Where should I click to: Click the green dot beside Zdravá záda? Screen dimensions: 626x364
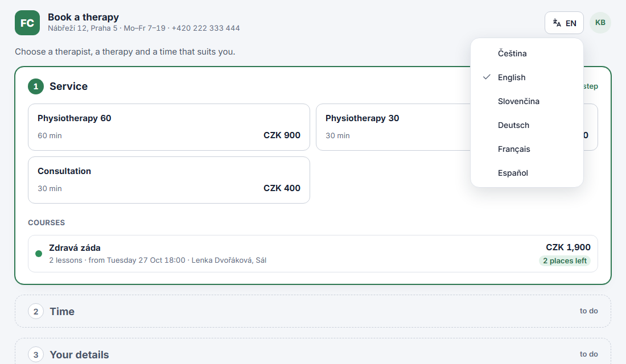pyautogui.click(x=39, y=254)
